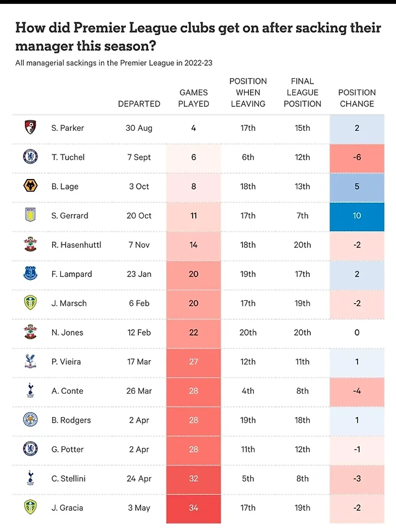Click the Tottenham crest beside A. Conte
Screen dimensions: 396x532
click(30, 390)
